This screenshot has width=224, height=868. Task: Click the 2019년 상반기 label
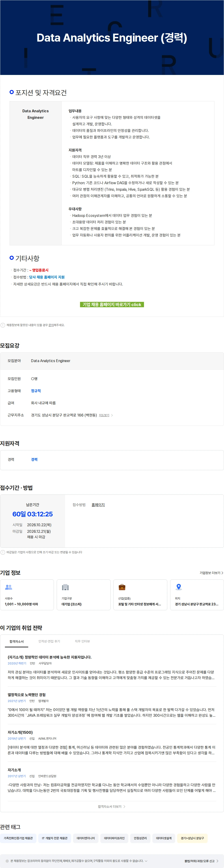(17, 739)
